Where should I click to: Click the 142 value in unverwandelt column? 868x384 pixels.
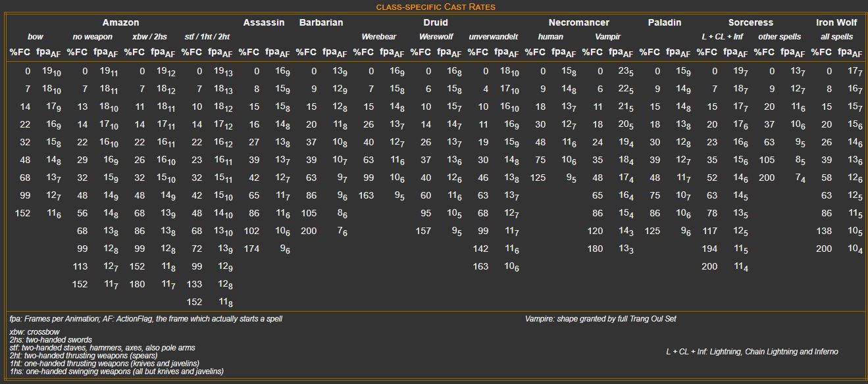click(x=481, y=249)
